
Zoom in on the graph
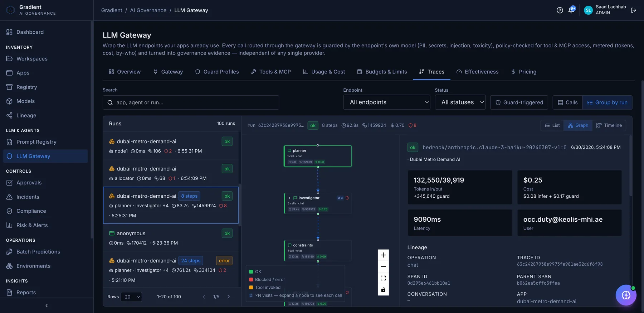[383, 255]
